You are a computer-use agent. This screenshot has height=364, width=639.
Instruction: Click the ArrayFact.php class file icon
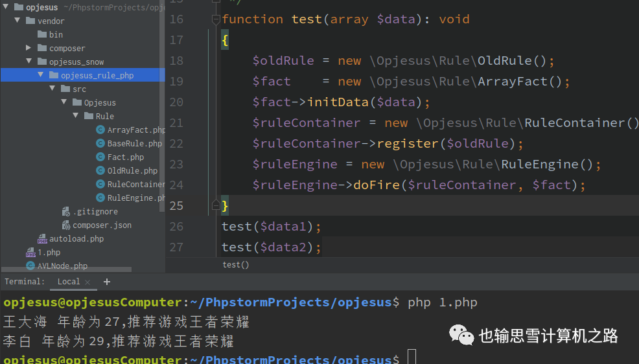pos(100,130)
